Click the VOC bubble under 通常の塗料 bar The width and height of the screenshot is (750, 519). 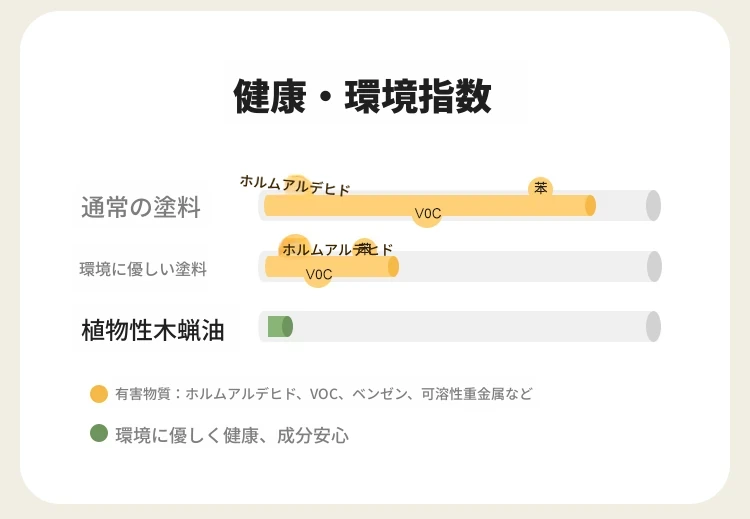point(427,213)
